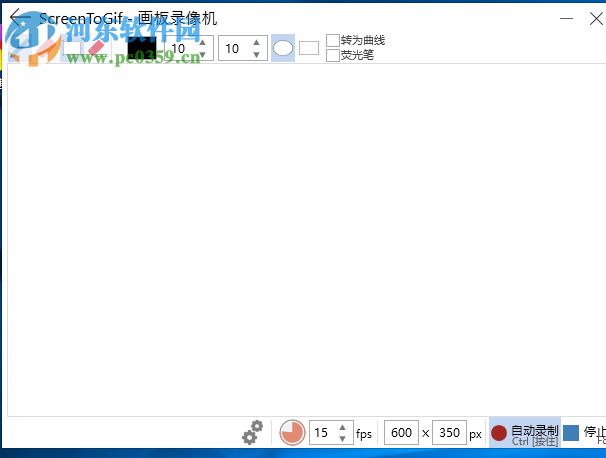Open the black pen color swatch
This screenshot has height=458, width=606.
tap(142, 48)
